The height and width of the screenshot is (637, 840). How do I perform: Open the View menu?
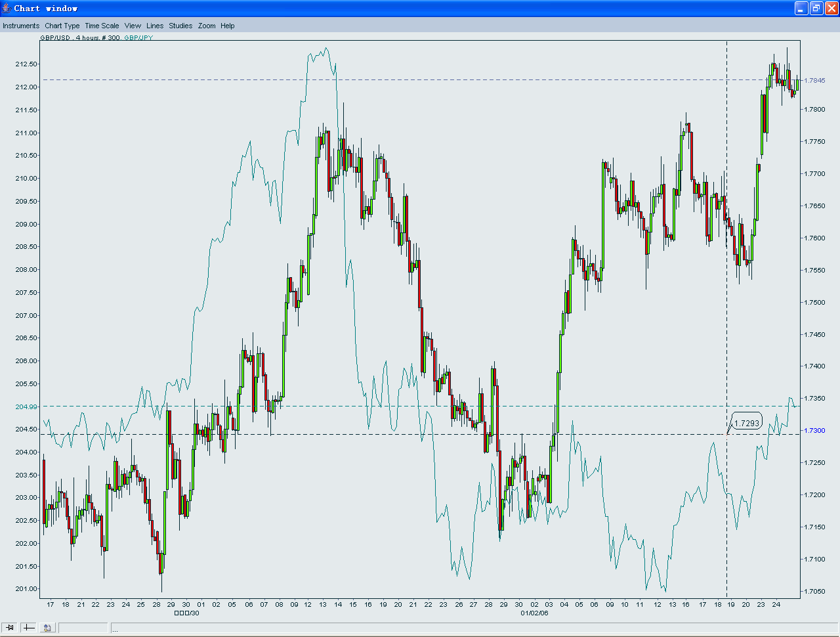click(x=133, y=26)
